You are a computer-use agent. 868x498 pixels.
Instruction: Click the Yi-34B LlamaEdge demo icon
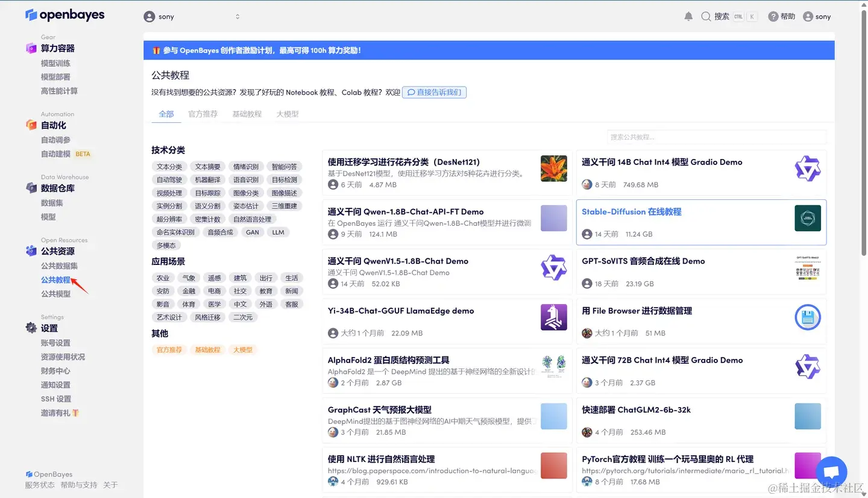554,317
